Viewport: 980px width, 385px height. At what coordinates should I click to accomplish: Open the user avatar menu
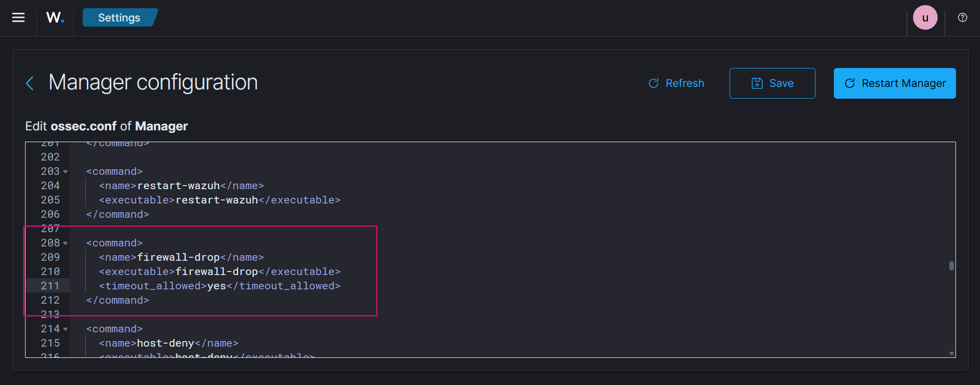925,18
